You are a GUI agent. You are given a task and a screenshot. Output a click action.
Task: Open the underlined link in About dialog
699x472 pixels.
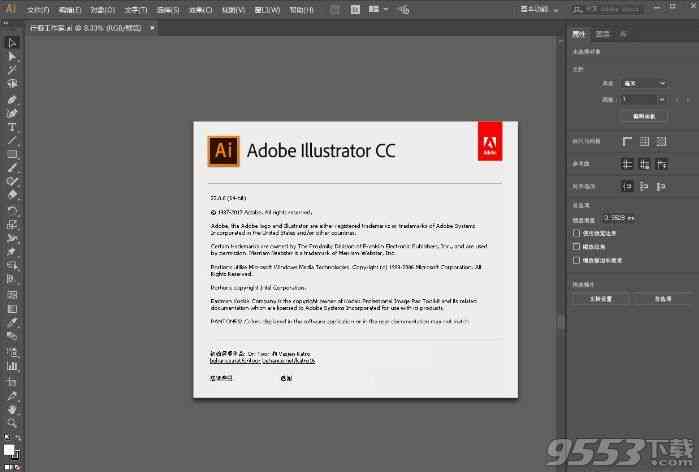263,361
